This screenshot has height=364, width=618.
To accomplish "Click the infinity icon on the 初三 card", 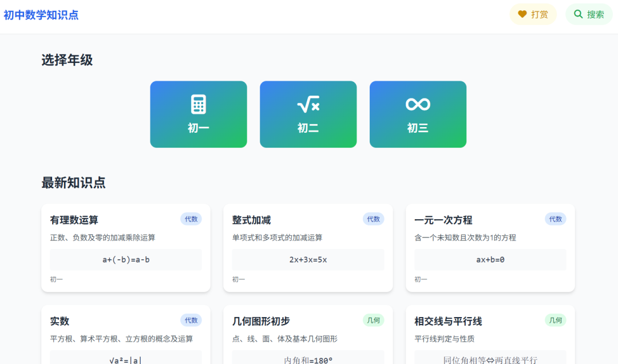I will pyautogui.click(x=418, y=103).
